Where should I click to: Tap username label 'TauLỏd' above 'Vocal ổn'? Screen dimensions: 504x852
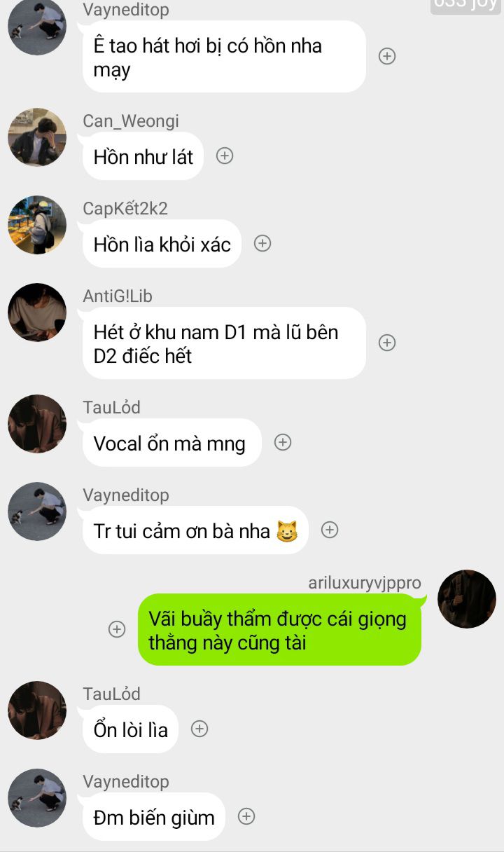[112, 407]
